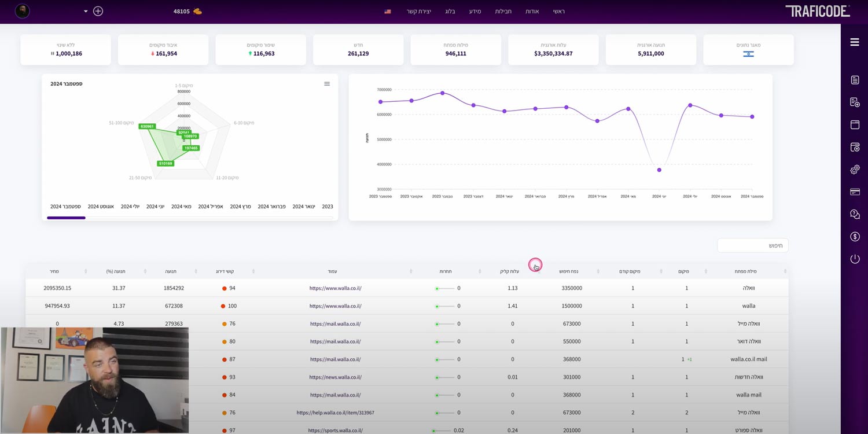This screenshot has height=434, width=868.
Task: Sort table by תחרות column
Action: click(x=446, y=271)
